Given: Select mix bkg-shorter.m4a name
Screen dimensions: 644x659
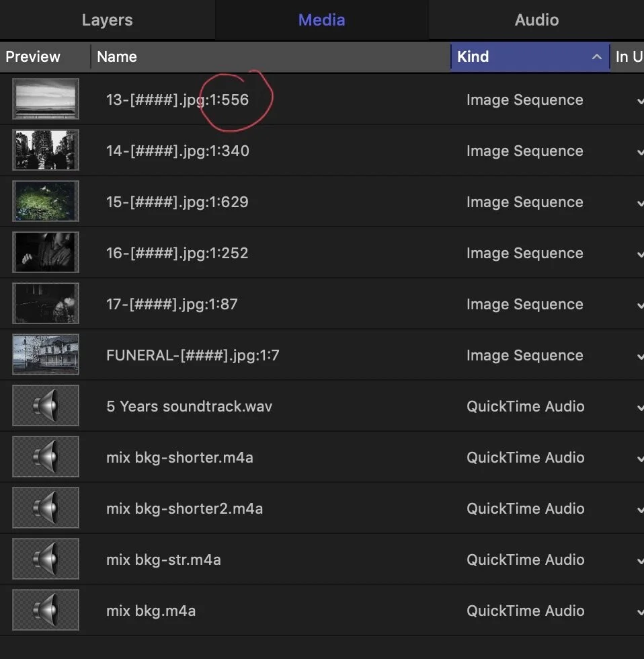Looking at the screenshot, I should [179, 458].
